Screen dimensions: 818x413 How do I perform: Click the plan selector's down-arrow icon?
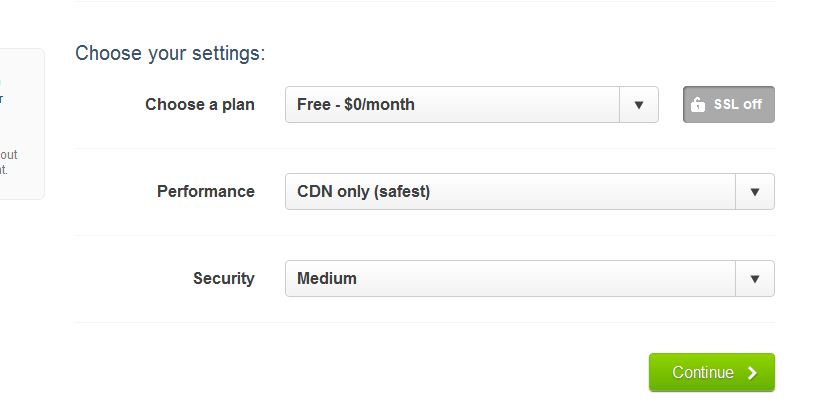tap(639, 105)
